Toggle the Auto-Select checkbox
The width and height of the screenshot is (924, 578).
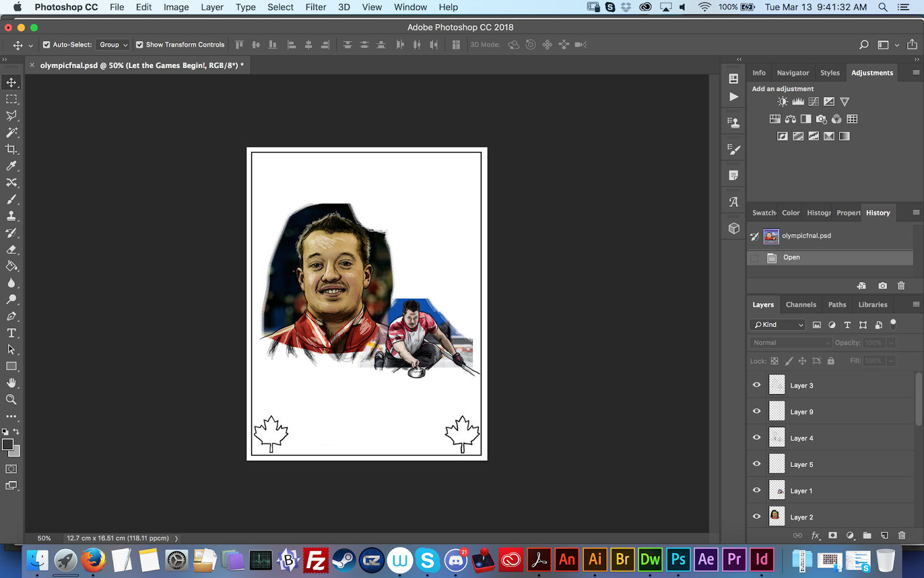pyautogui.click(x=47, y=45)
